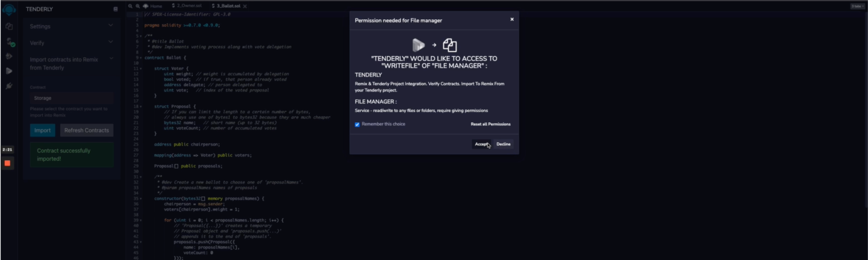Click the pragma solidity line
868x260 pixels.
(182, 25)
